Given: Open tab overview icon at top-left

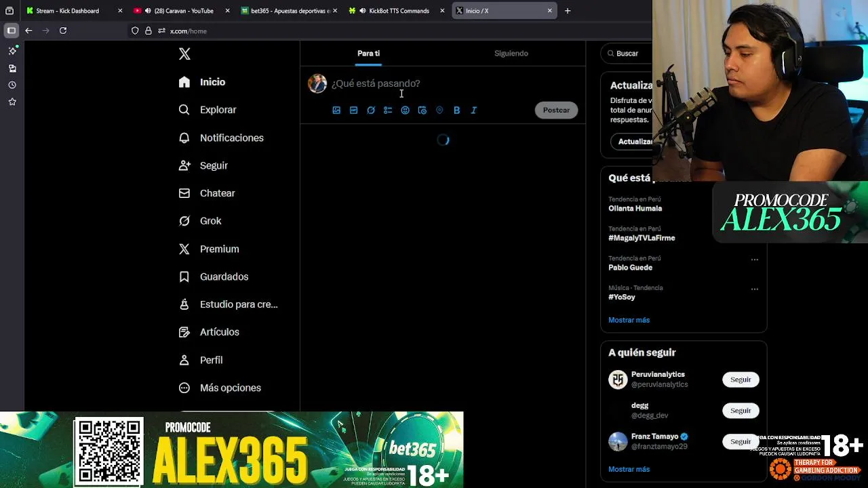Looking at the screenshot, I should (x=9, y=11).
